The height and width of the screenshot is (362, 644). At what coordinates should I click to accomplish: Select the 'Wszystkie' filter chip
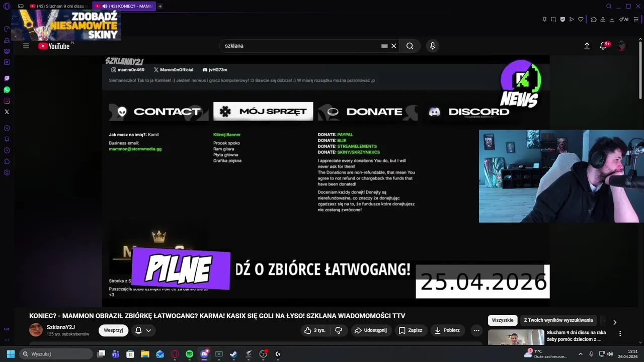(503, 320)
